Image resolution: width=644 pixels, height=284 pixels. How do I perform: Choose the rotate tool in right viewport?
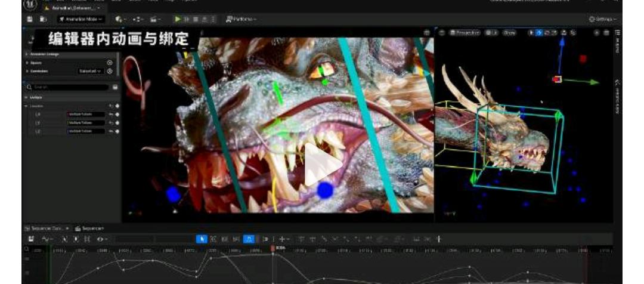(x=547, y=33)
